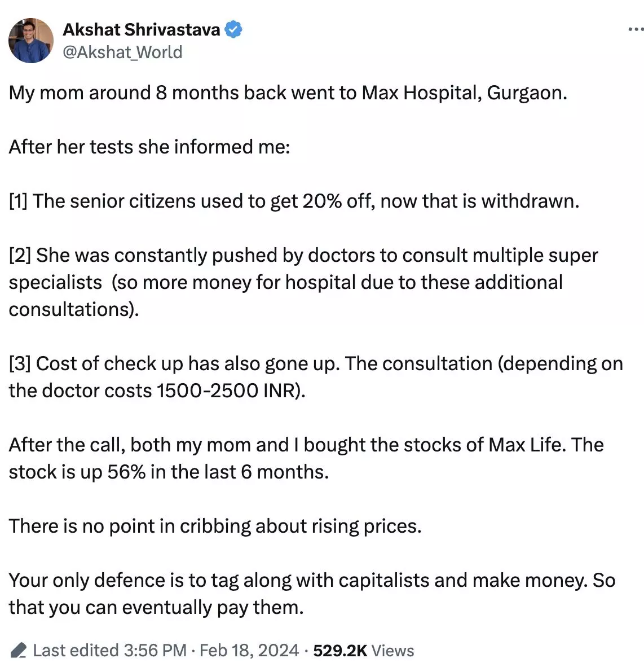Click the opening line about Max Hospital, Gurgaon

point(288,93)
